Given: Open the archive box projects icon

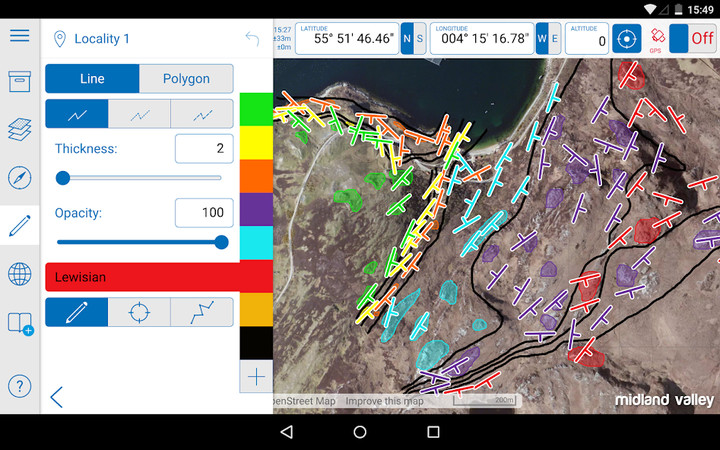Looking at the screenshot, I should [19, 82].
